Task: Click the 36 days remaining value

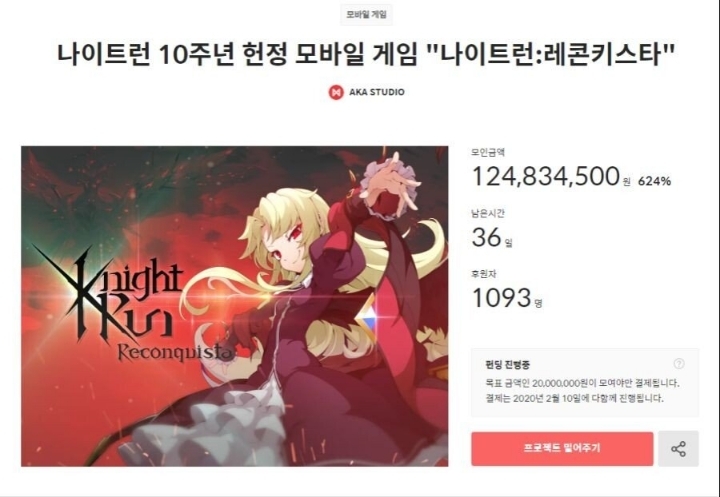Action: tap(486, 237)
